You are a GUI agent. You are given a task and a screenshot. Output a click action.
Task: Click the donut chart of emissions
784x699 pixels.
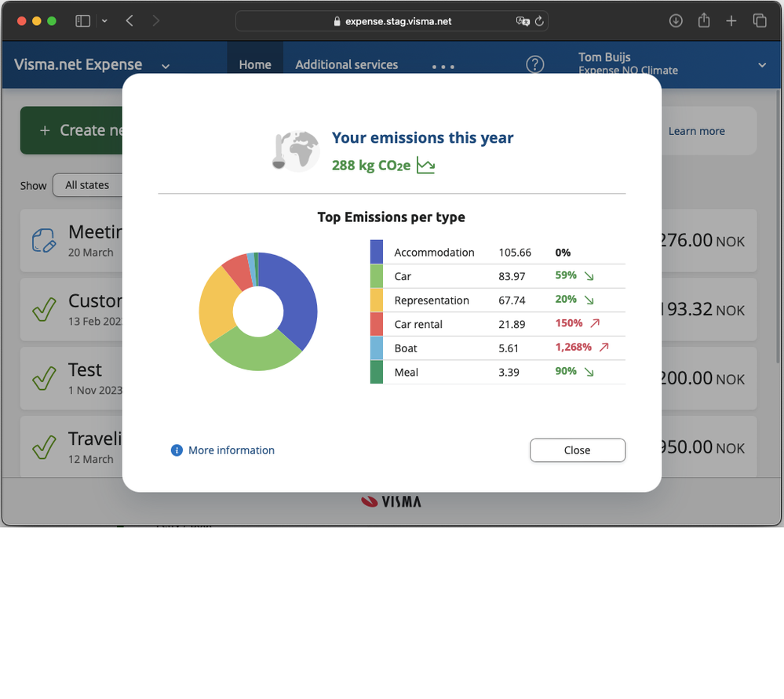pyautogui.click(x=258, y=311)
